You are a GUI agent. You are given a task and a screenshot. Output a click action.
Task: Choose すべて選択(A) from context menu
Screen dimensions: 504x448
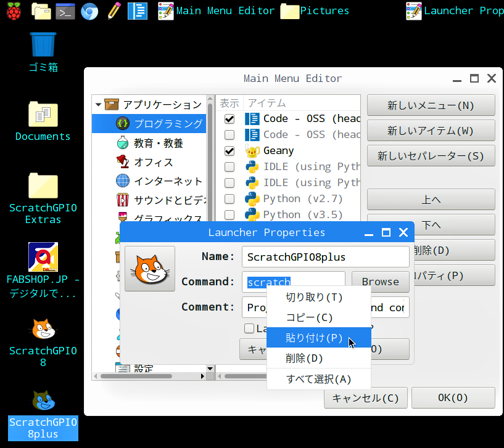319,379
